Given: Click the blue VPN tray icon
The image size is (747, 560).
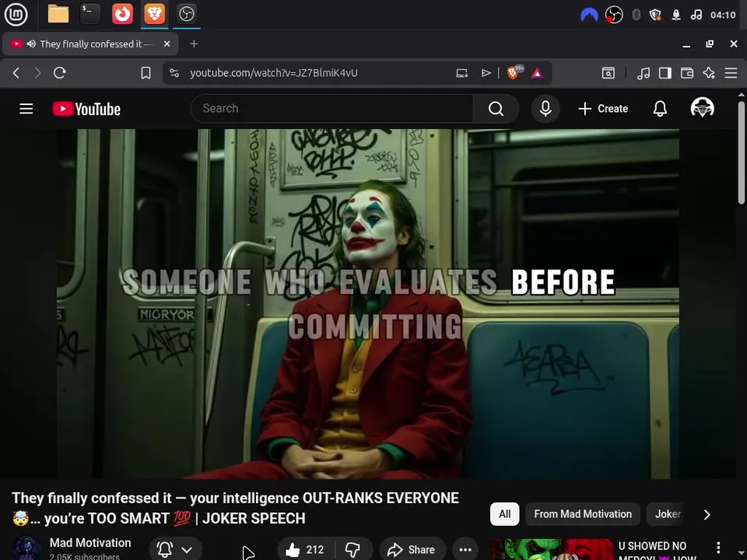Looking at the screenshot, I should [589, 15].
